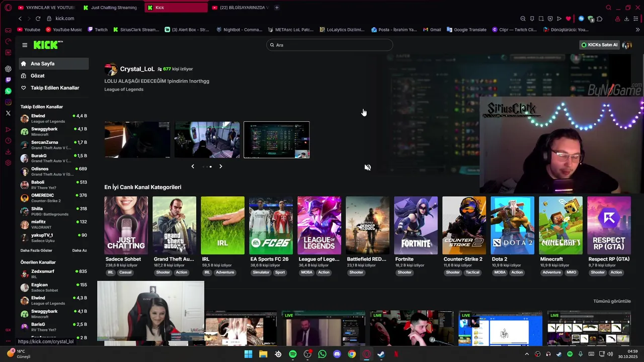Open EA Sports FC 26 category
Image resolution: width=644 pixels, height=362 pixels.
271,225
